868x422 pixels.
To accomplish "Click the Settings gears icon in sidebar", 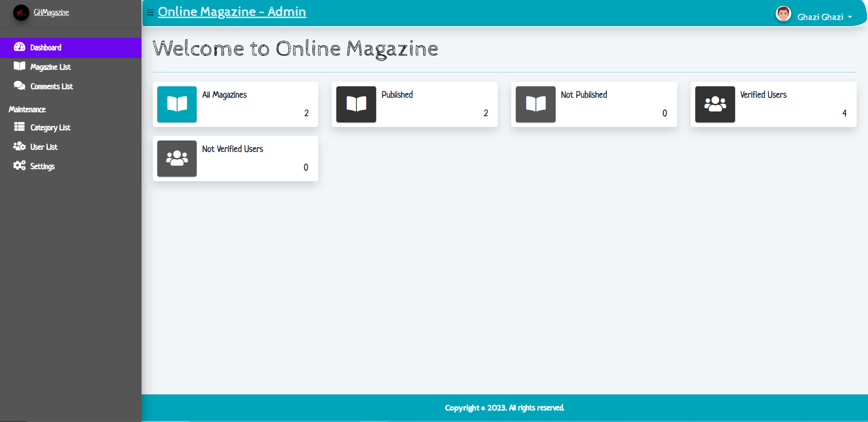I will tap(19, 166).
